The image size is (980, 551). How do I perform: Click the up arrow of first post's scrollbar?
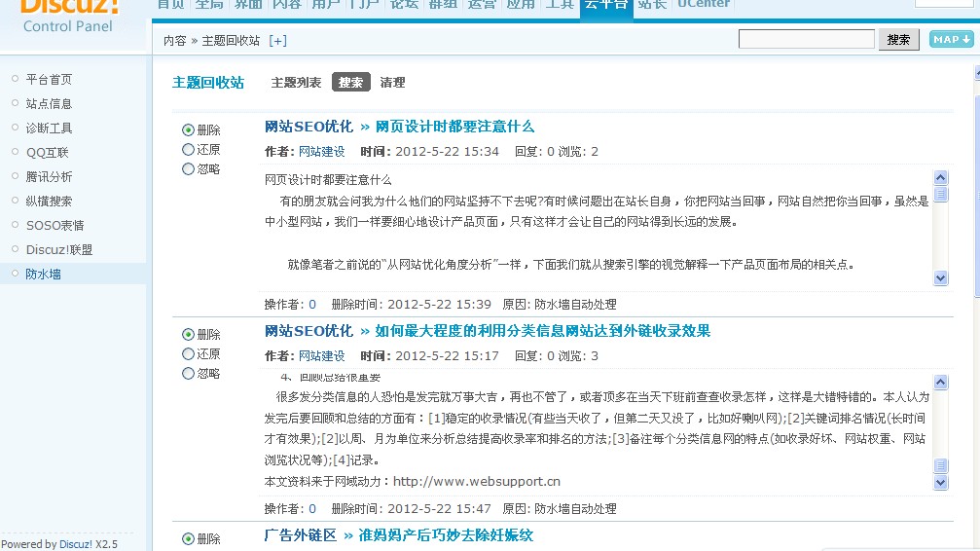pos(941,177)
